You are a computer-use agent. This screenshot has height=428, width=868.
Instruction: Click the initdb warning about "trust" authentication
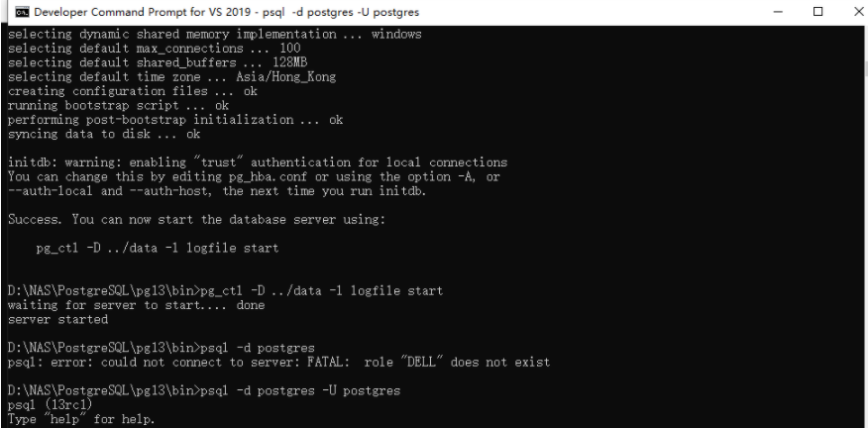pyautogui.click(x=258, y=162)
